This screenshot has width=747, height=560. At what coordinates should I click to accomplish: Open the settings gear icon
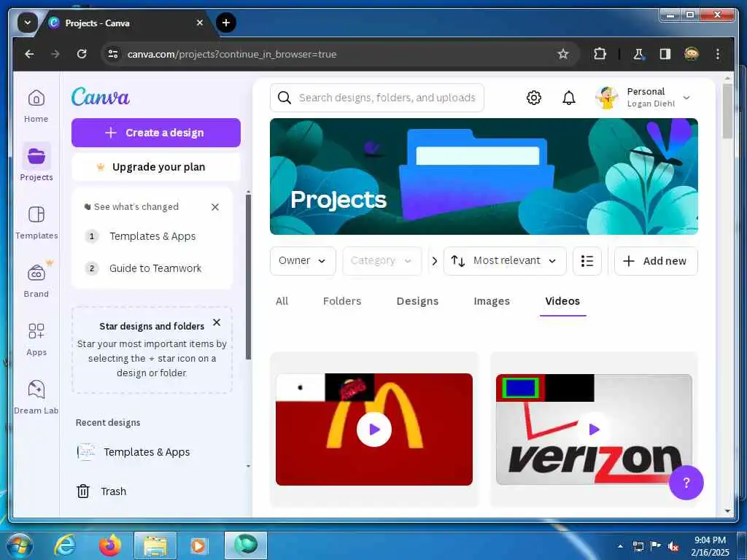pyautogui.click(x=533, y=98)
